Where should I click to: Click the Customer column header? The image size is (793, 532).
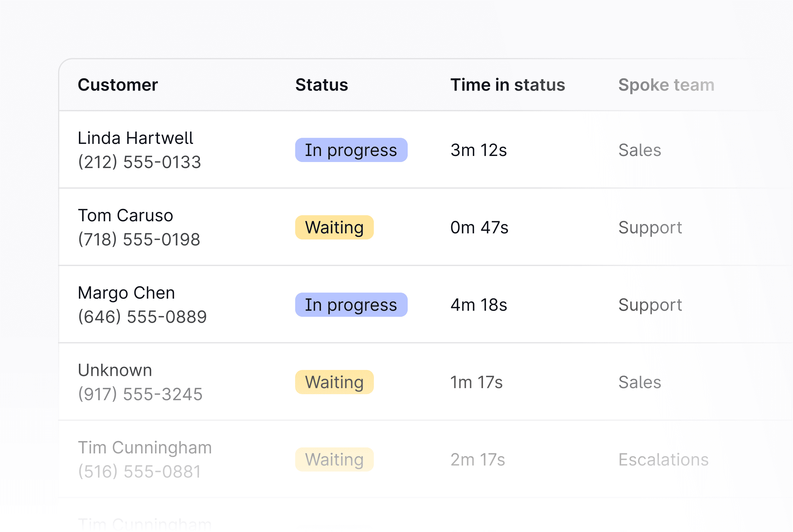coord(117,85)
